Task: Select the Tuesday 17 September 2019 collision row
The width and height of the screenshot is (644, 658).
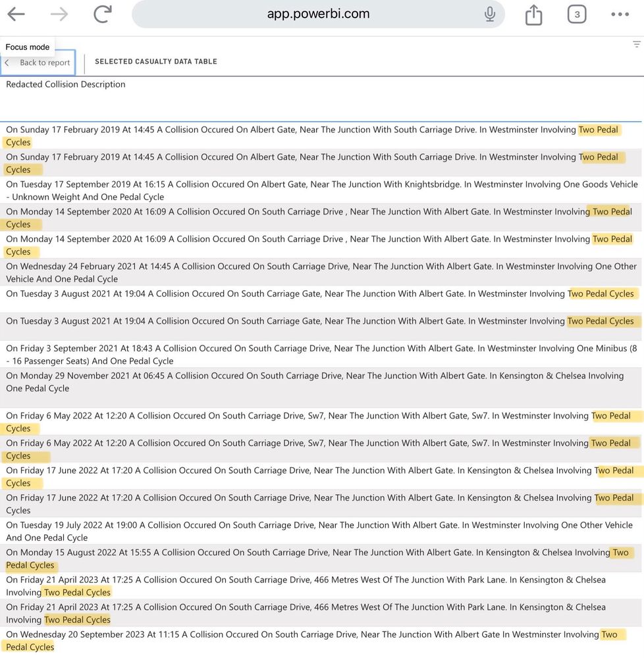Action: point(321,191)
